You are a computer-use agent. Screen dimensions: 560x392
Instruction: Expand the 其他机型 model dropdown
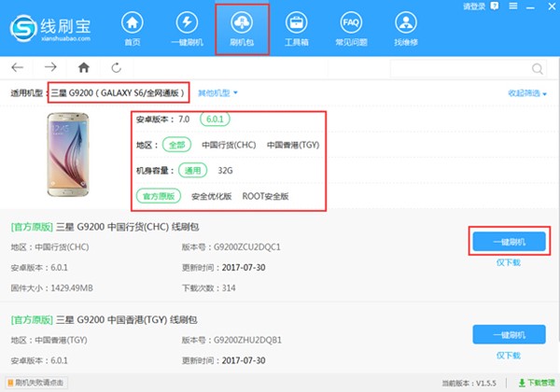(x=217, y=93)
